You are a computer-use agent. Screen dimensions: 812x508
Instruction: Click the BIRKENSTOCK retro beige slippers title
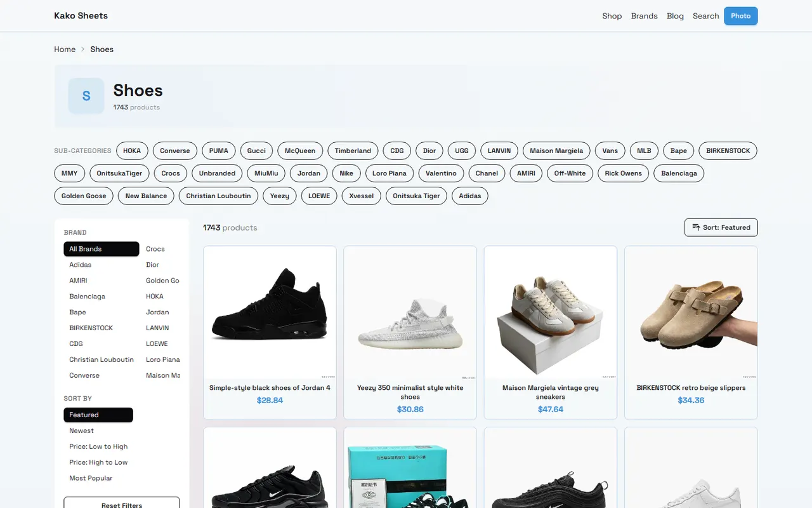click(x=691, y=388)
